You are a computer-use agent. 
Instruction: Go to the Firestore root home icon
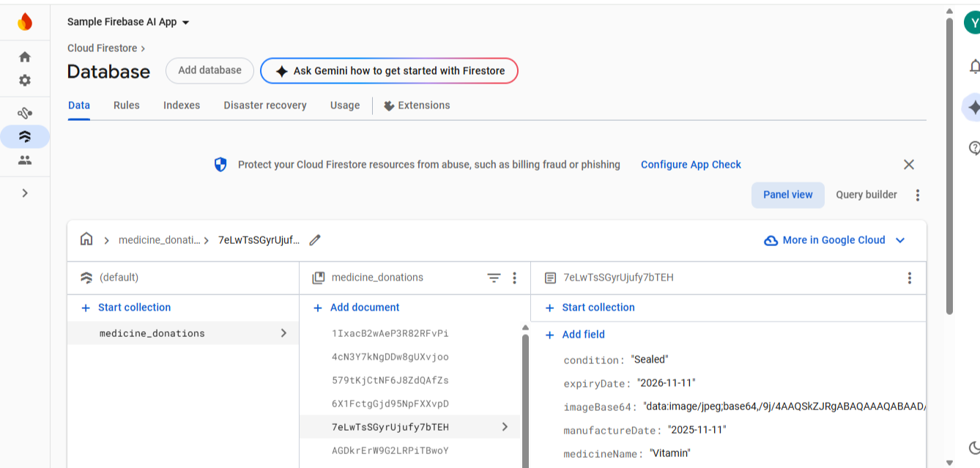86,239
